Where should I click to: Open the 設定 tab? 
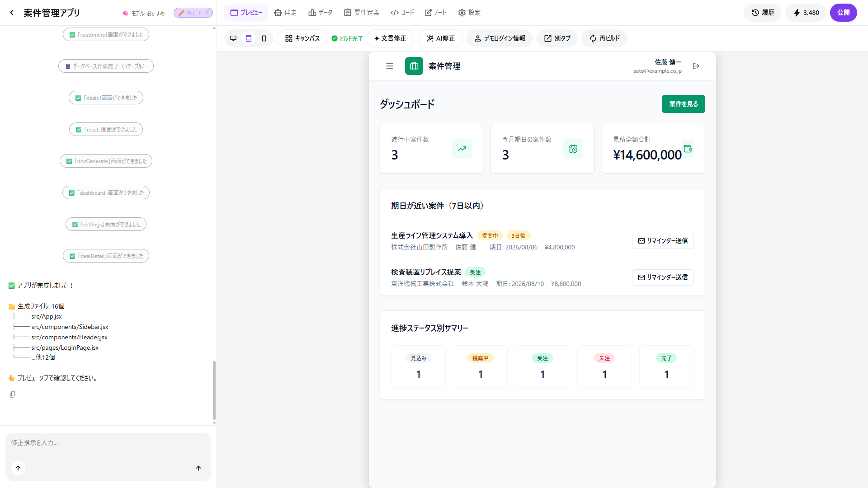coord(469,13)
